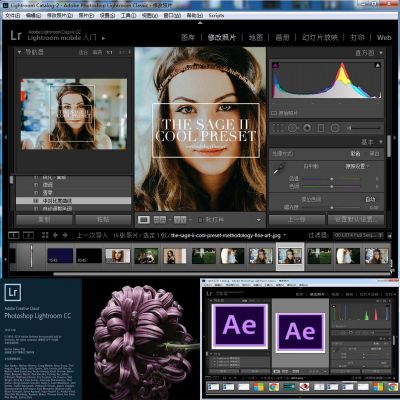Viewport: 400px width, 400px height.
Task: Click the 上一张 previous button
Action: [x=297, y=220]
